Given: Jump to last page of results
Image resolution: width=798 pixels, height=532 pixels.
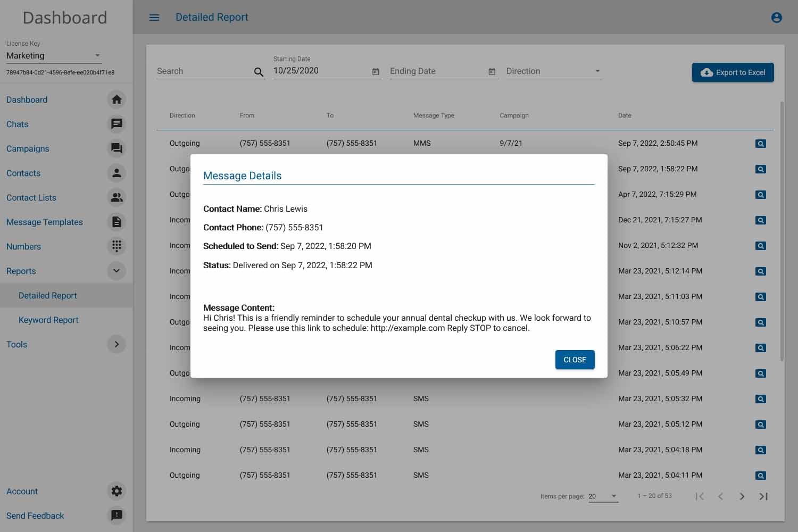Looking at the screenshot, I should click(x=763, y=496).
